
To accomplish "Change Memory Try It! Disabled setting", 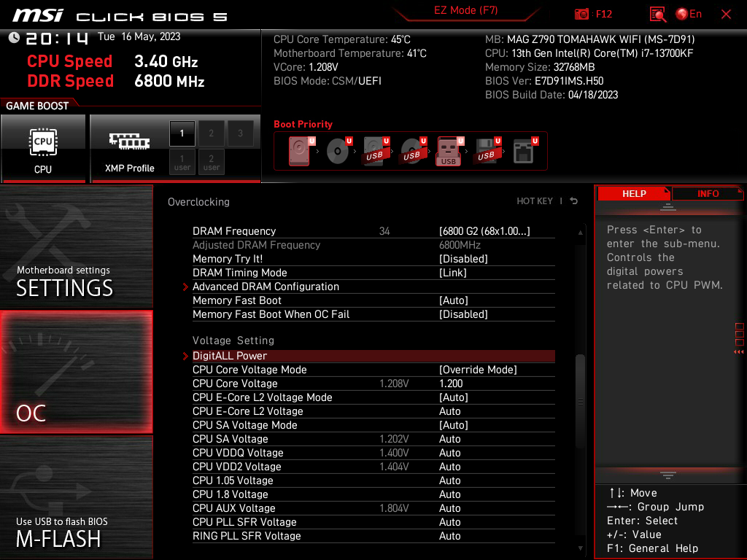I will pos(463,259).
